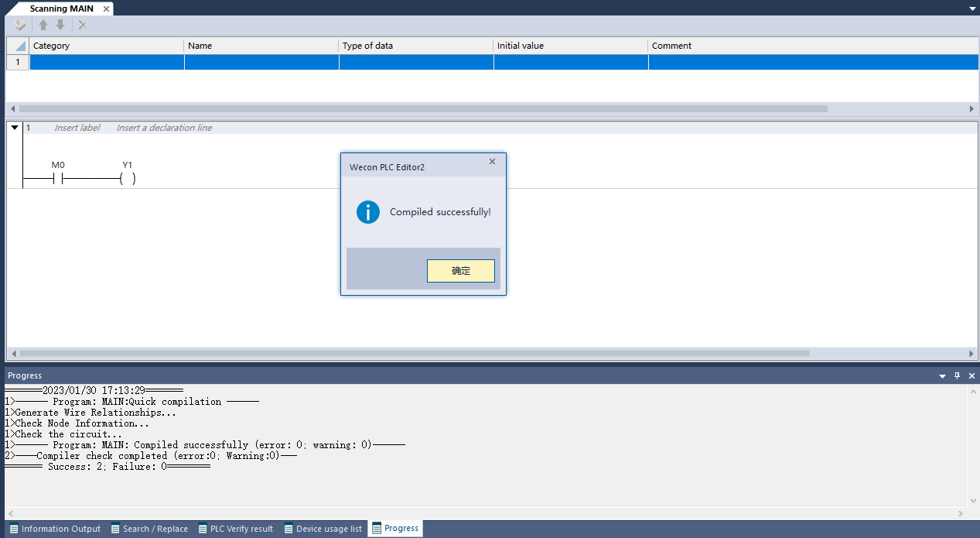Select the M0 contact in the ladder
Image resolution: width=980 pixels, height=538 pixels.
click(x=58, y=179)
